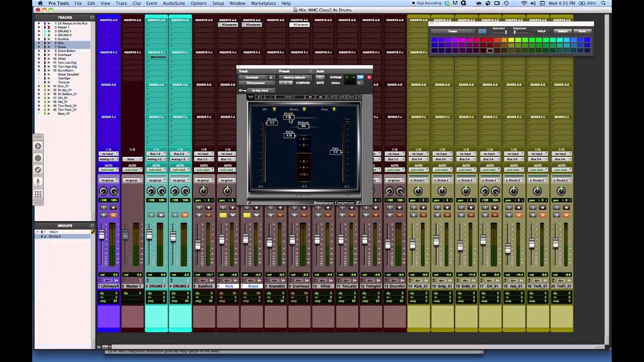Open the DRUMS 2 Bus 3-4 input dropdown

(x=180, y=154)
